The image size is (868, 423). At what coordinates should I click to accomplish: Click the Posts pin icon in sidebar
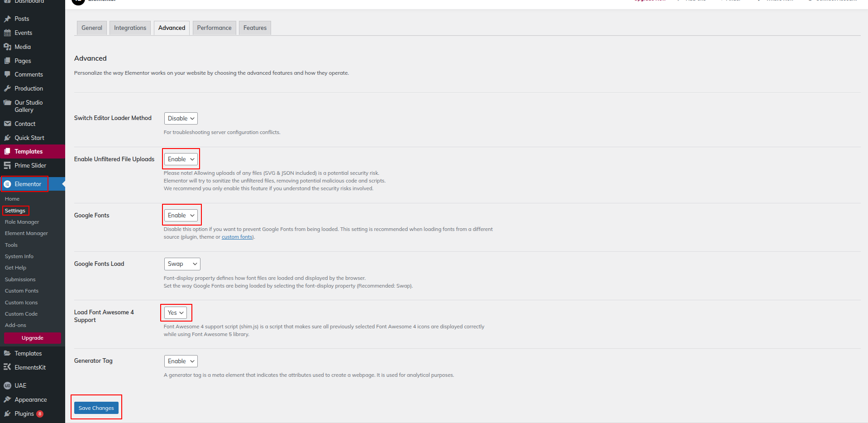(x=7, y=19)
